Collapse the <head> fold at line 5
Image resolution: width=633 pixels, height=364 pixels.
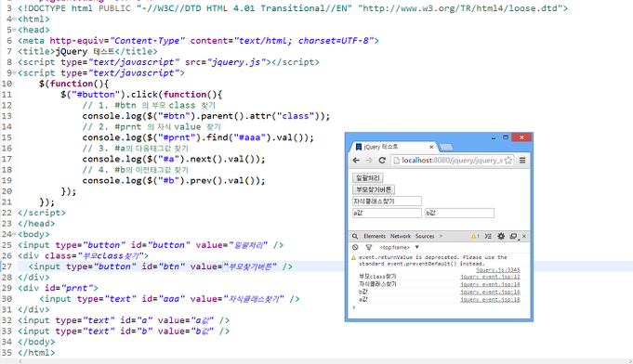click(14, 30)
